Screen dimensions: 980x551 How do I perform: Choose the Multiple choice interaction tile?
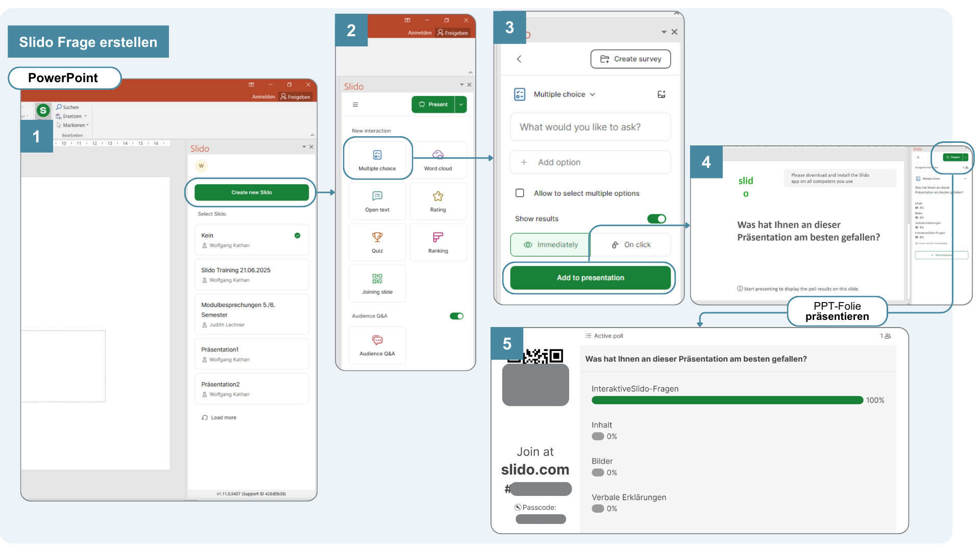pos(377,159)
